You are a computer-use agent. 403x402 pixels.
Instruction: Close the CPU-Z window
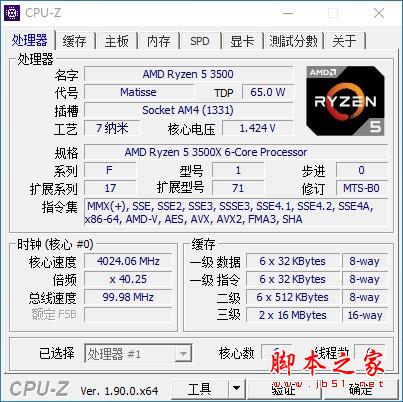pyautogui.click(x=379, y=13)
